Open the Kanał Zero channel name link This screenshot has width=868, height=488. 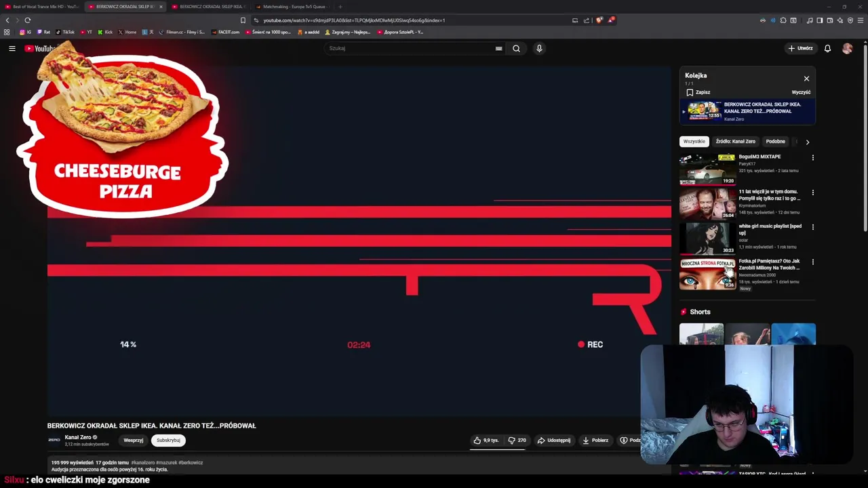[x=77, y=437]
